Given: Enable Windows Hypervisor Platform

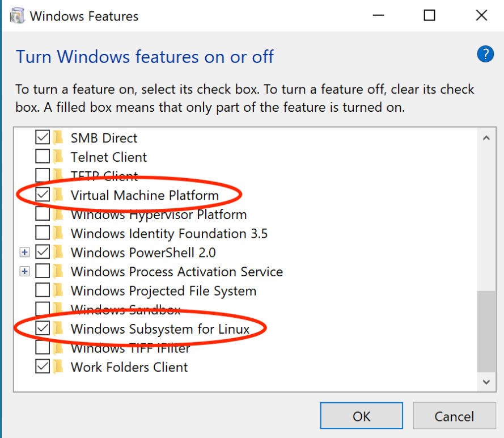Looking at the screenshot, I should click(43, 214).
